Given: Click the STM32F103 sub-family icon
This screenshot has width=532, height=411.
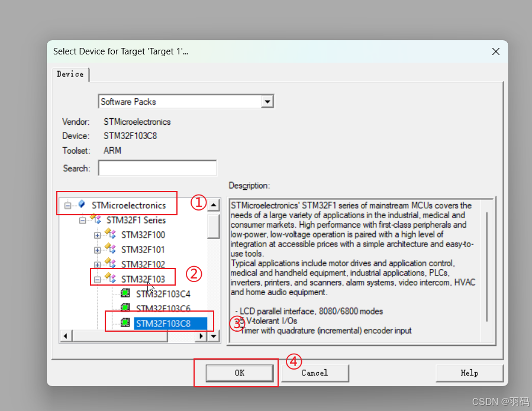Looking at the screenshot, I should click(110, 278).
